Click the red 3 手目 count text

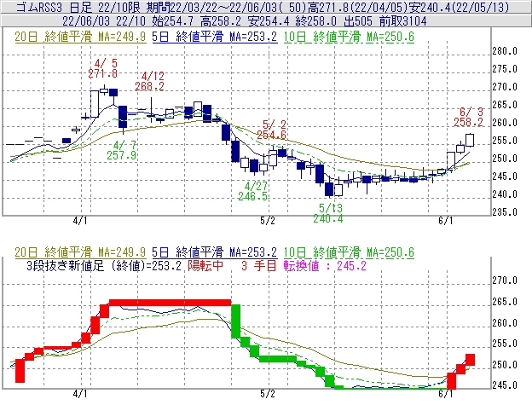tap(259, 265)
